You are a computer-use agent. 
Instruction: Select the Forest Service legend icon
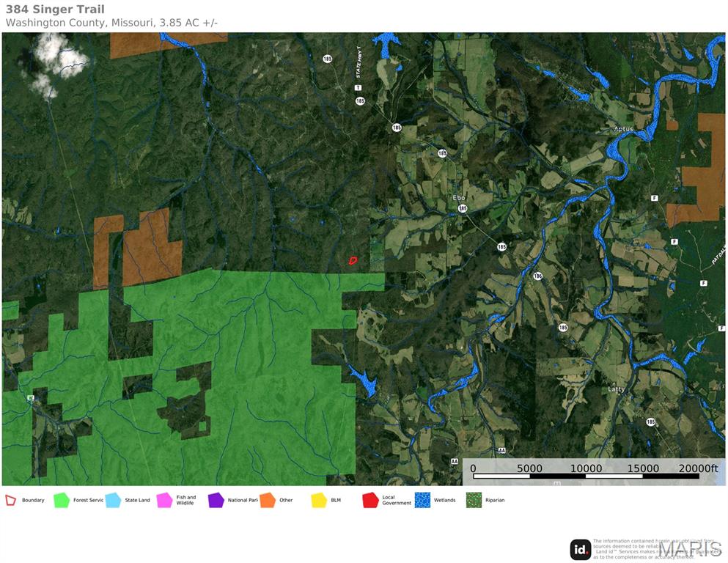click(x=62, y=499)
